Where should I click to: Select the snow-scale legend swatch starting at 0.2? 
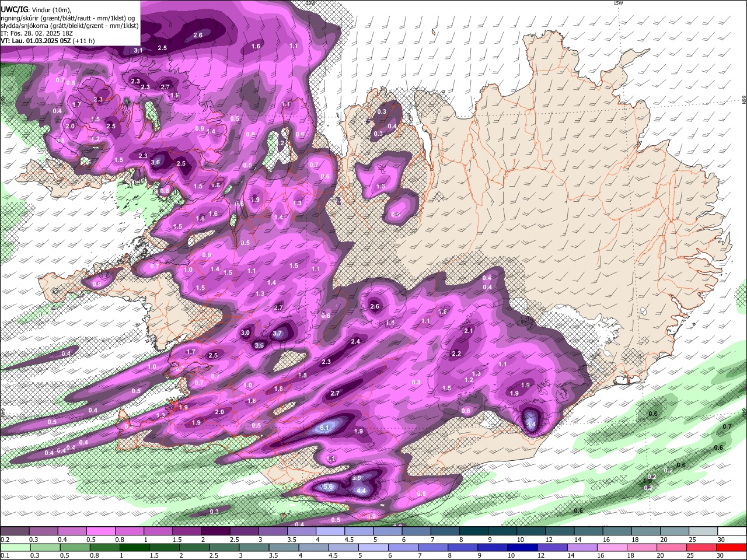coord(15,531)
